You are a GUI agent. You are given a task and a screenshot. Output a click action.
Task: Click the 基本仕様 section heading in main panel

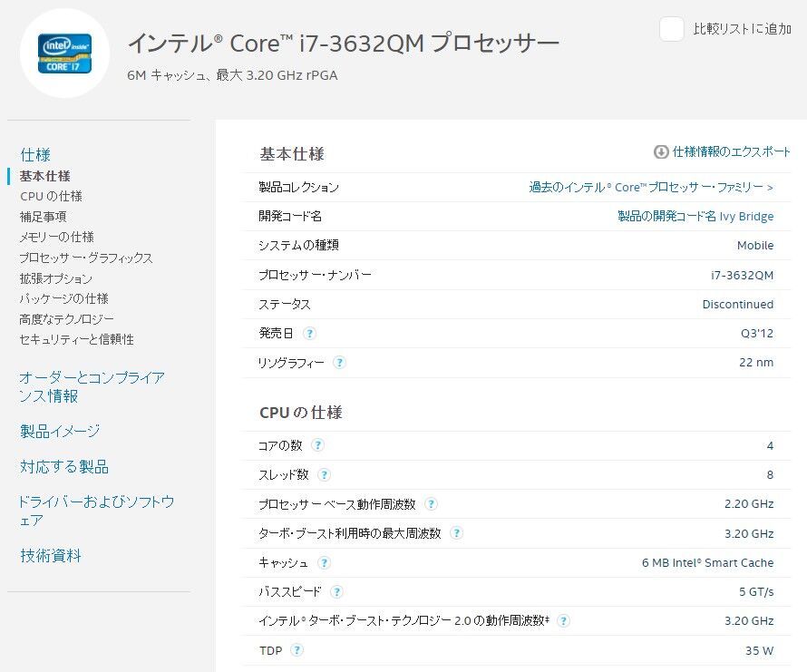pyautogui.click(x=292, y=154)
